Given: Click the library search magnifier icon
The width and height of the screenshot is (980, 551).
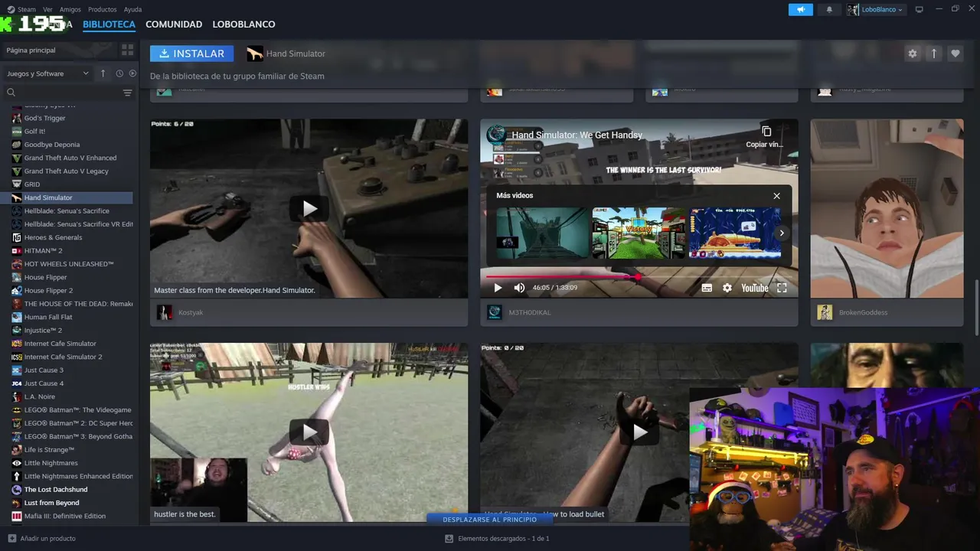Looking at the screenshot, I should tap(11, 93).
